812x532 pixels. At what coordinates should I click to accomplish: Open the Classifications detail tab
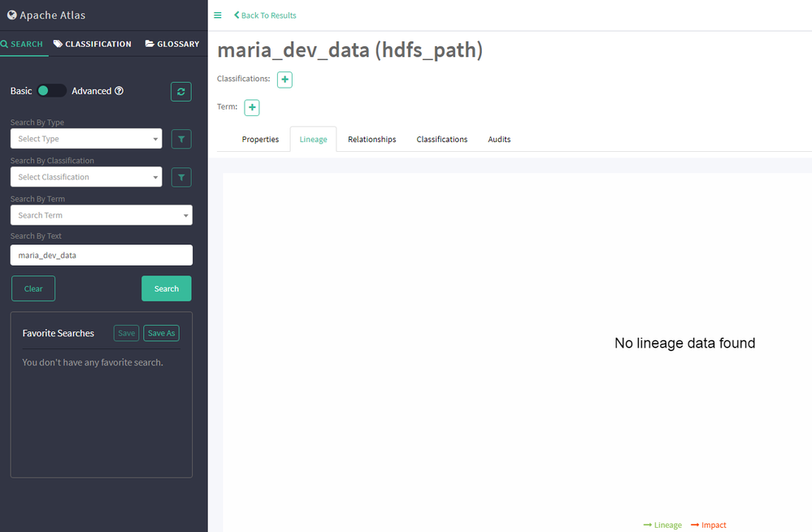441,139
